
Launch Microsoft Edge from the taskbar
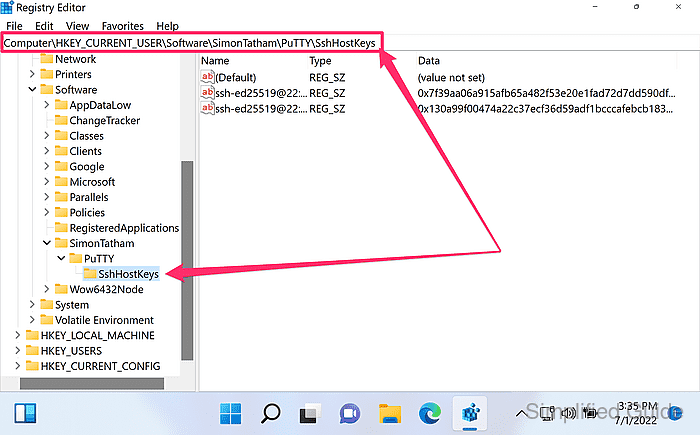(429, 414)
